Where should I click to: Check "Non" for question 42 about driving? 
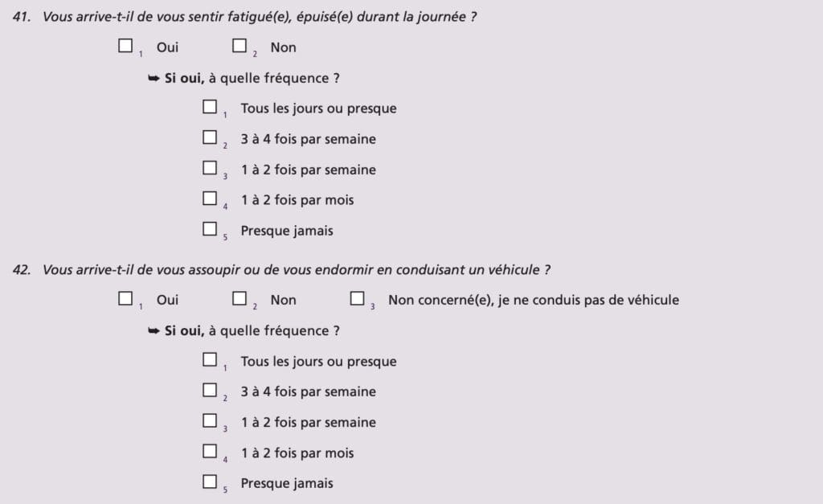[x=240, y=299]
